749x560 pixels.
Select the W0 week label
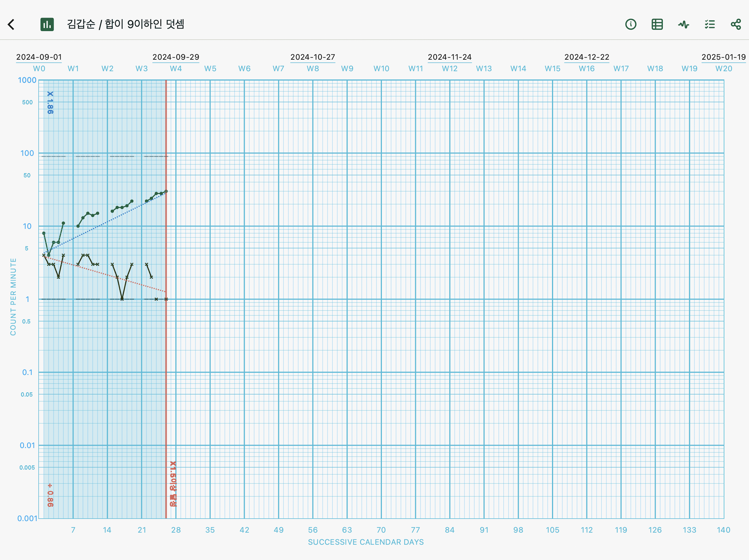[x=39, y=69]
